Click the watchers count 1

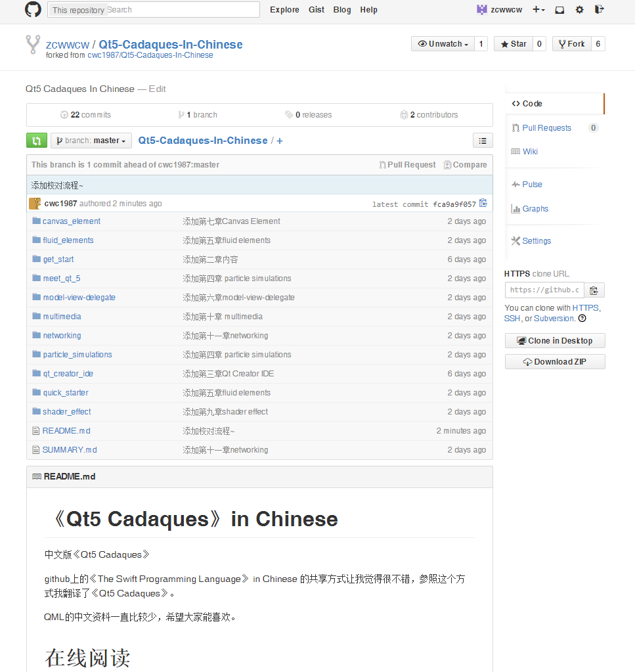pos(481,44)
